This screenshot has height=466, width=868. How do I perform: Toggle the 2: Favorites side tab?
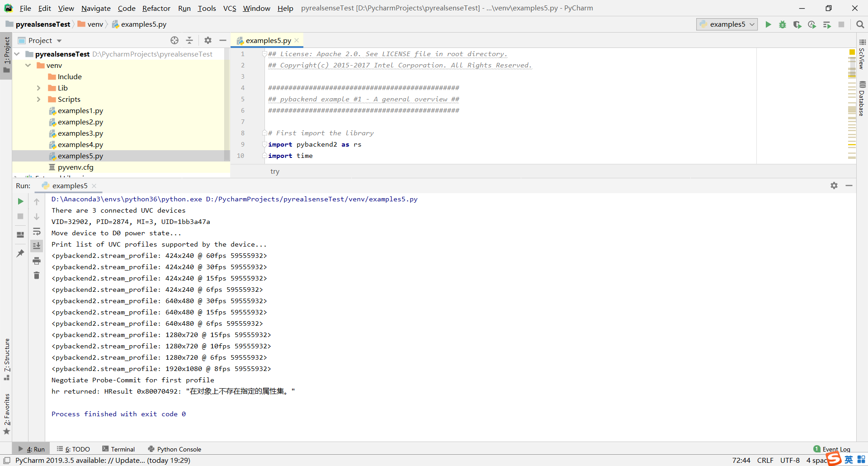pos(6,414)
